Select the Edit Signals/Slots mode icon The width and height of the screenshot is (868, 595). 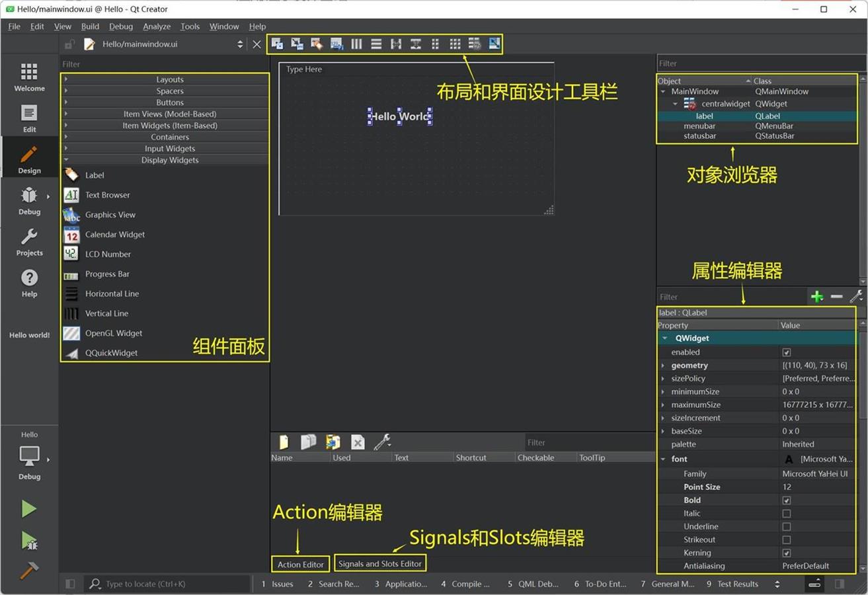[x=297, y=44]
